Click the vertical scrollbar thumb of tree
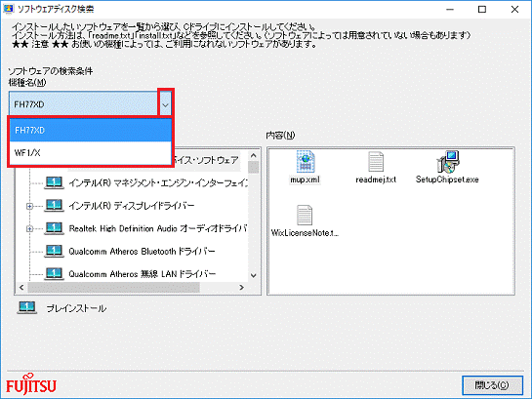This screenshot has height=399, width=532. coord(254,167)
